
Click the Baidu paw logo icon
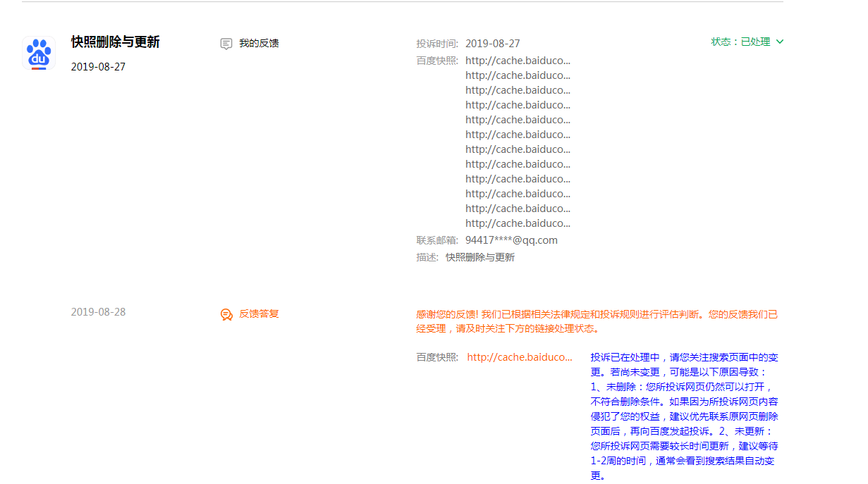(39, 54)
